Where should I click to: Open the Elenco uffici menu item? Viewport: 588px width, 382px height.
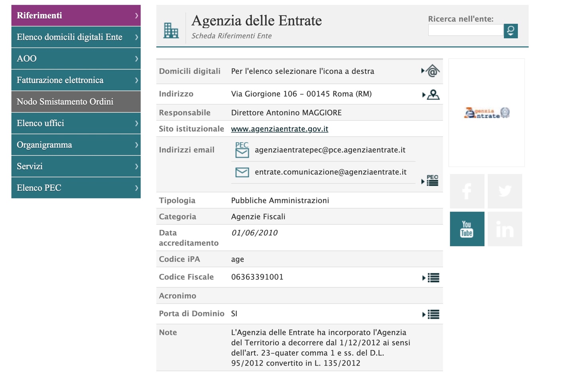click(76, 123)
